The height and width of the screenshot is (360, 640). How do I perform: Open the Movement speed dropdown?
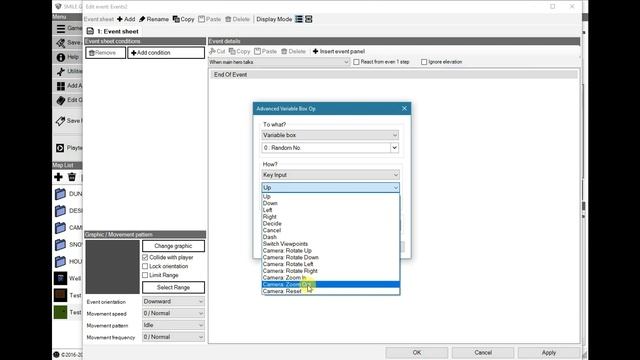click(x=173, y=313)
